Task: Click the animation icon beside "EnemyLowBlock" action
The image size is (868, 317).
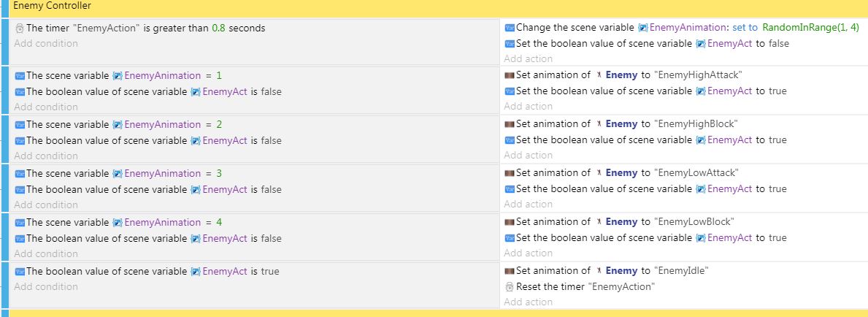Action: point(510,221)
